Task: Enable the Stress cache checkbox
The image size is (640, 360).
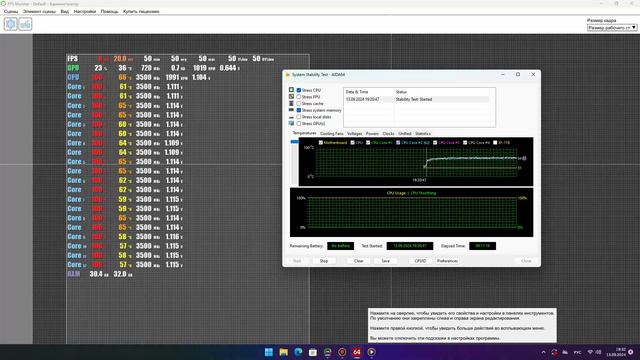Action: click(x=299, y=103)
